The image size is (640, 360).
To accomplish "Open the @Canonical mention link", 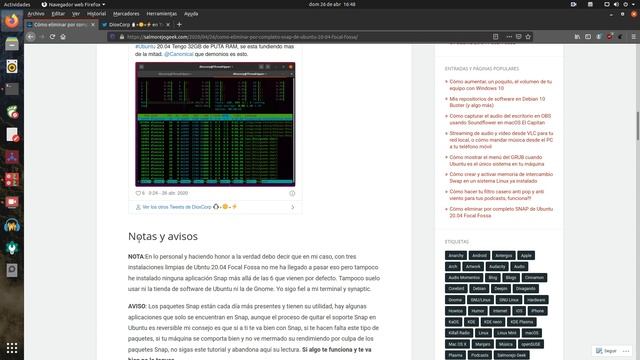I will coord(178,54).
